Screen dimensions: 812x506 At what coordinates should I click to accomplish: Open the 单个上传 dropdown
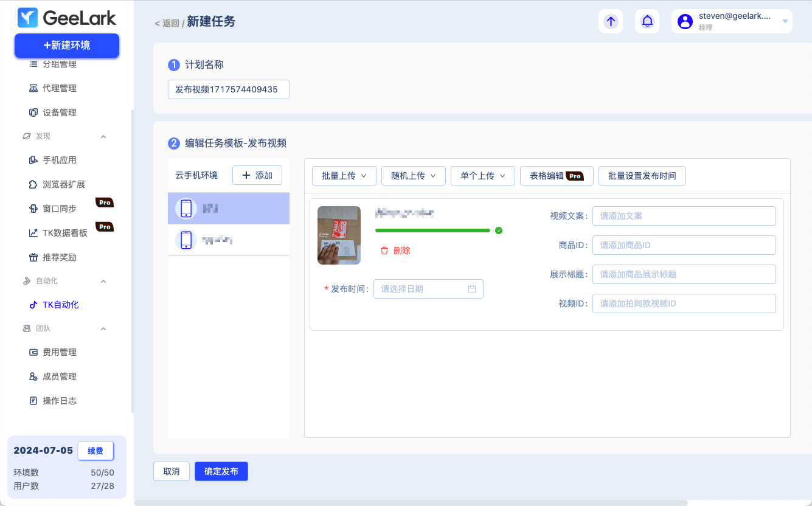[483, 176]
